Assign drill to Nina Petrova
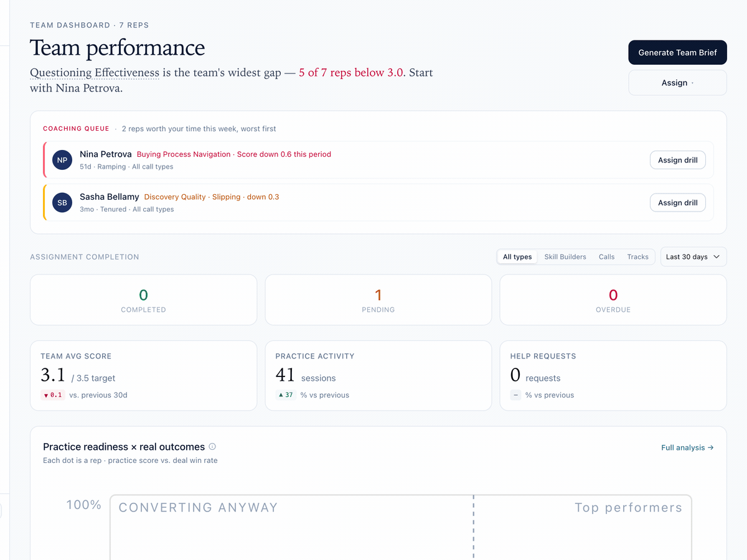Image resolution: width=747 pixels, height=560 pixels. coord(677,160)
